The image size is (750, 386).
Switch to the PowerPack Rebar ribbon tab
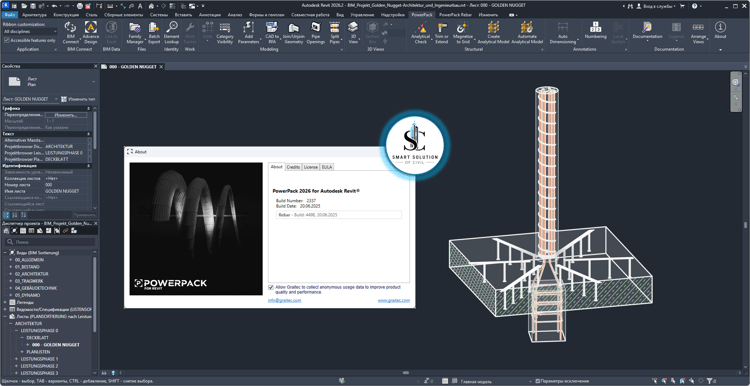tap(456, 15)
